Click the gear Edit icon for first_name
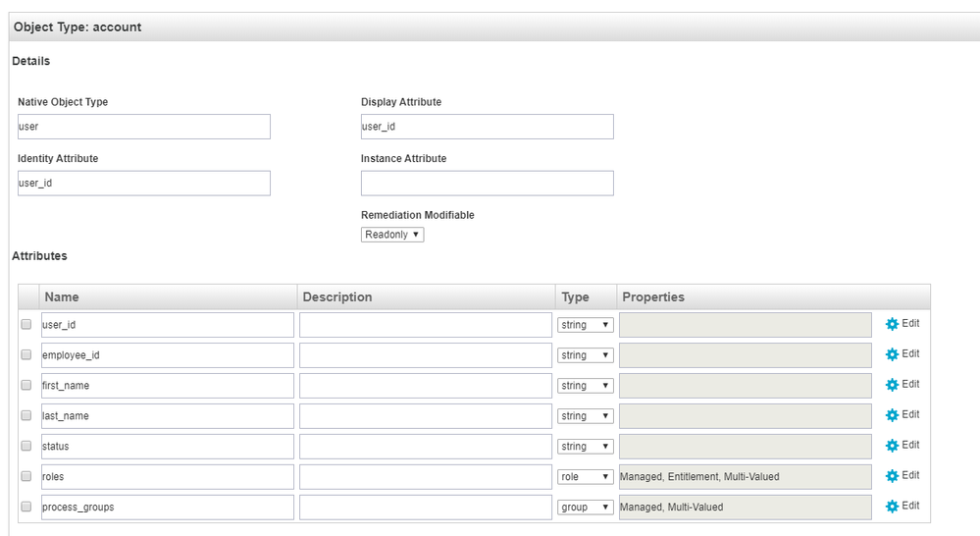The image size is (980, 536). coord(892,385)
